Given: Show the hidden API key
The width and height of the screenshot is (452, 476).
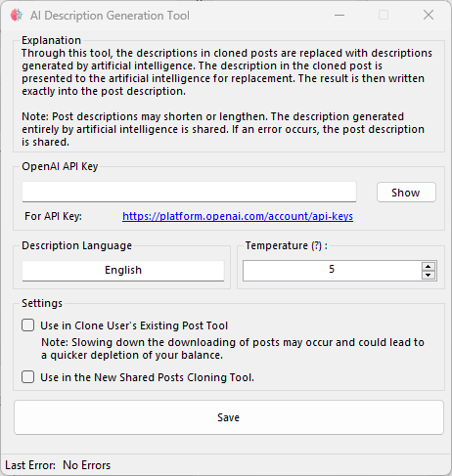Looking at the screenshot, I should pos(406,193).
